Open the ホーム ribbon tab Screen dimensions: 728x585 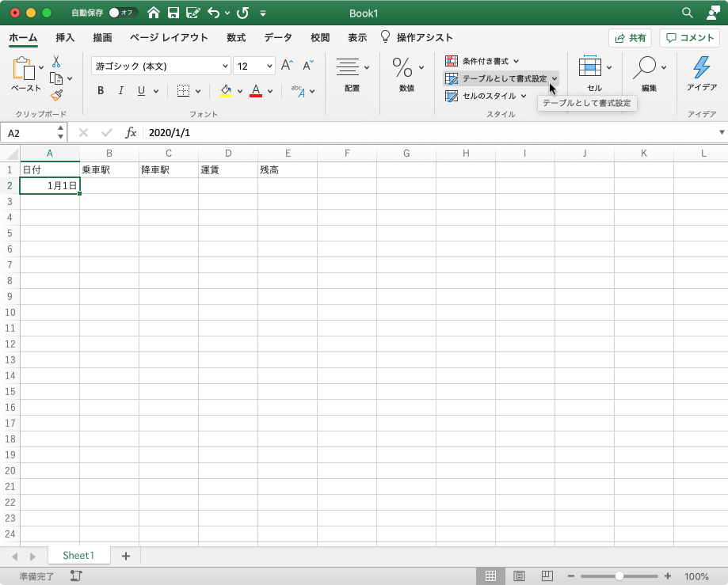(23, 37)
